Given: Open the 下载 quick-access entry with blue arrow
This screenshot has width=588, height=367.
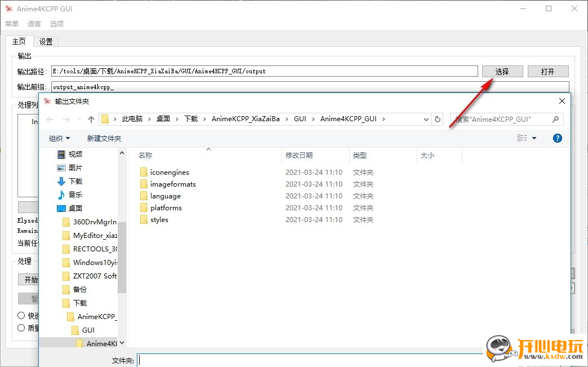Looking at the screenshot, I should [69, 182].
